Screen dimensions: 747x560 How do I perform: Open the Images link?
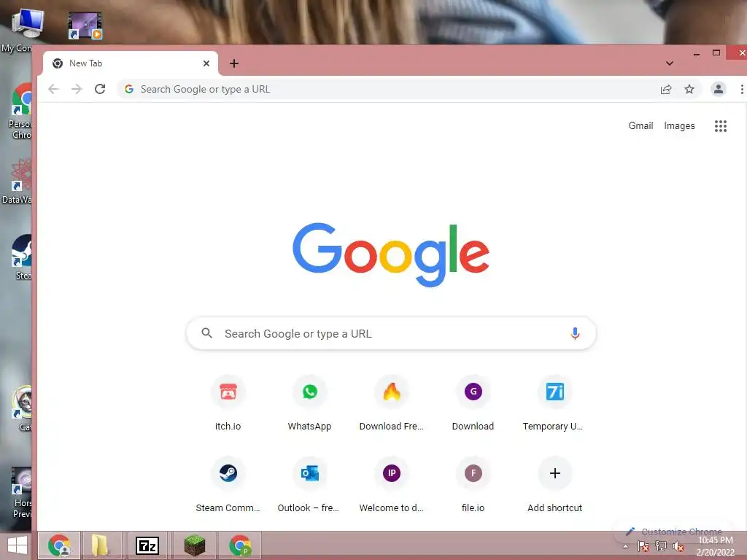(679, 125)
